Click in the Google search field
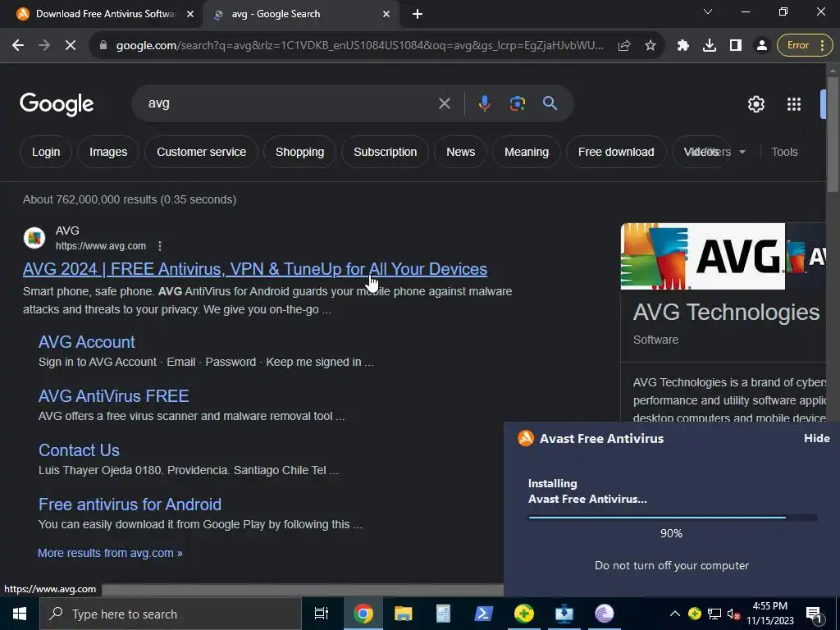840x630 pixels. tap(290, 103)
